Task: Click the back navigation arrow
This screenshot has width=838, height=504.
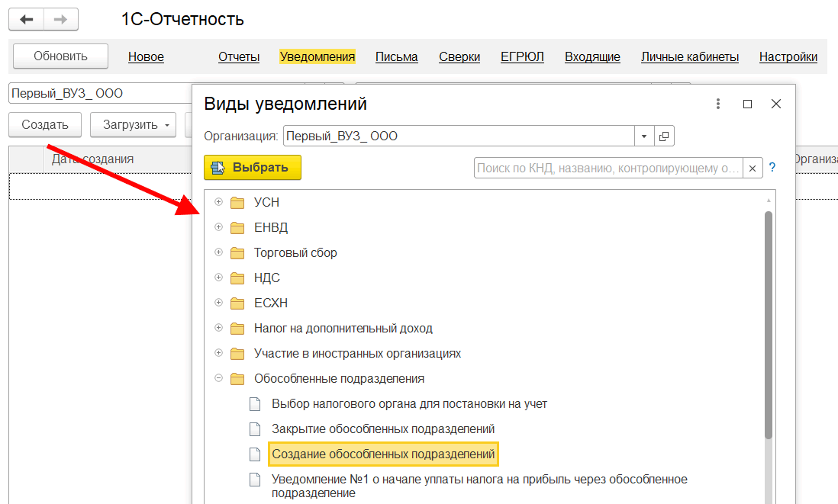Action: click(x=27, y=19)
